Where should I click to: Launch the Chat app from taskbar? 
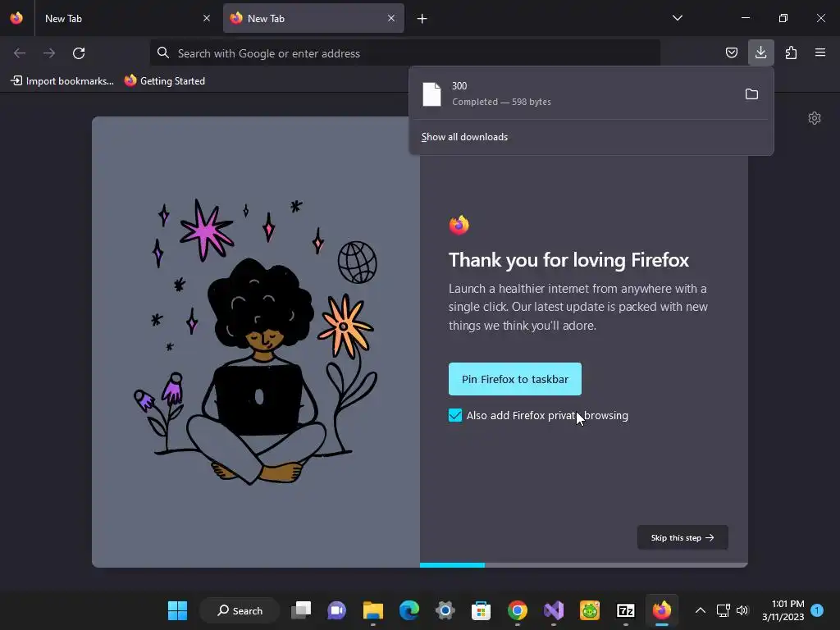(x=336, y=610)
